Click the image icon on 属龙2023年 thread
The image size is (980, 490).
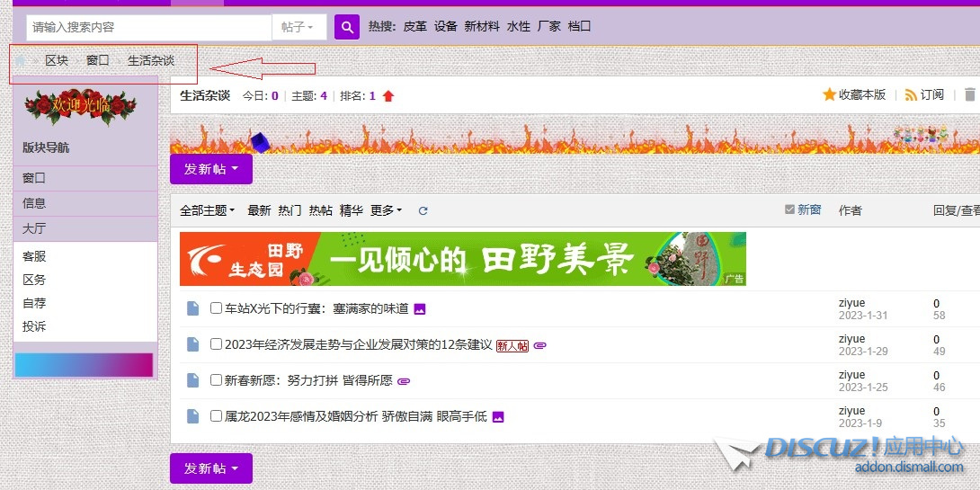[x=498, y=417]
